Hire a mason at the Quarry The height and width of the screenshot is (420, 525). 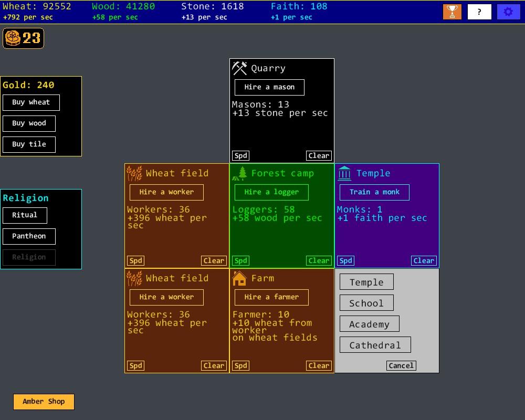269,87
